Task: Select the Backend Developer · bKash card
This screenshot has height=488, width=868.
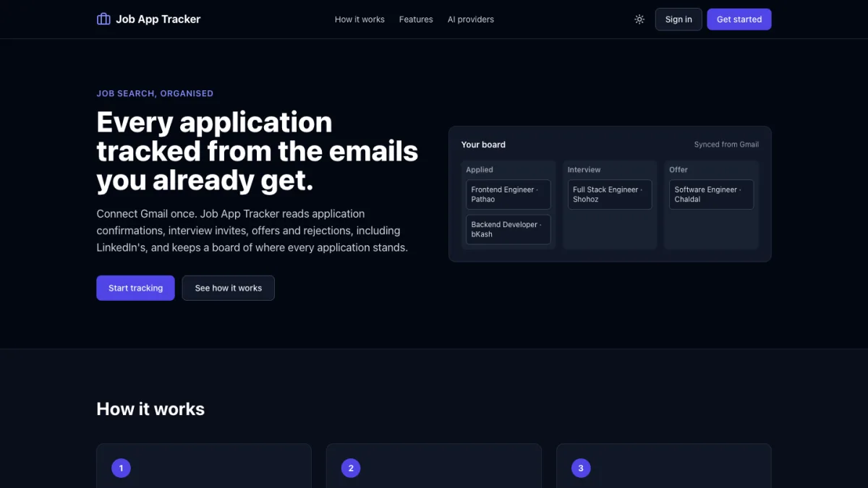Action: [x=509, y=229]
